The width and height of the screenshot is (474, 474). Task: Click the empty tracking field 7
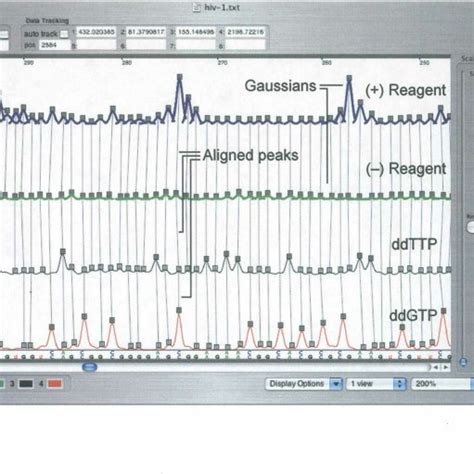(x=196, y=45)
